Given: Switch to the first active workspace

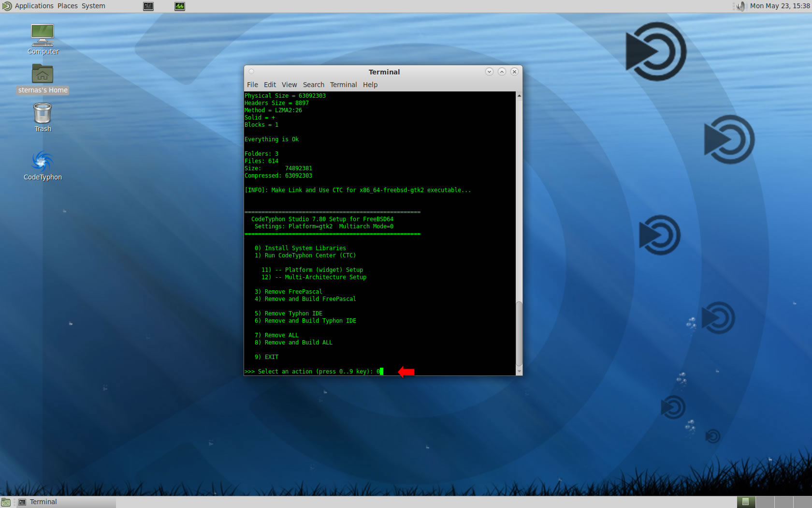Looking at the screenshot, I should click(746, 502).
